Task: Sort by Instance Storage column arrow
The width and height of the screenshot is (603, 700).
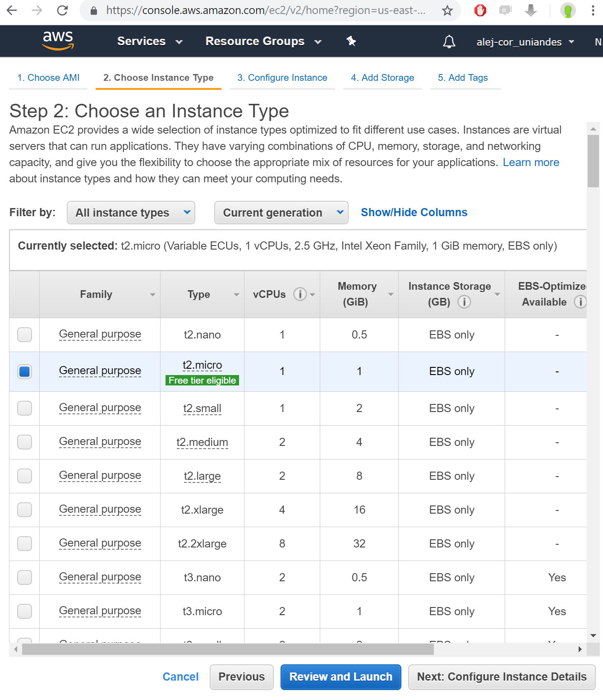Action: click(x=497, y=294)
